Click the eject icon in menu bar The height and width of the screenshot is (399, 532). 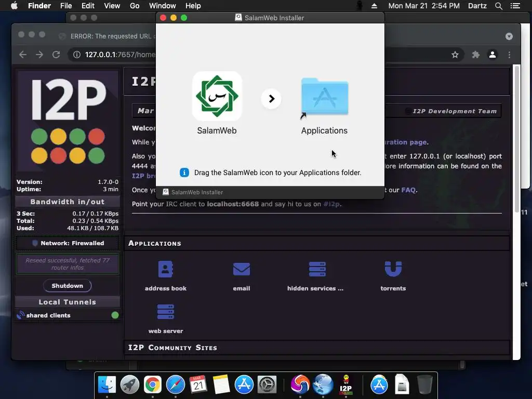click(374, 6)
